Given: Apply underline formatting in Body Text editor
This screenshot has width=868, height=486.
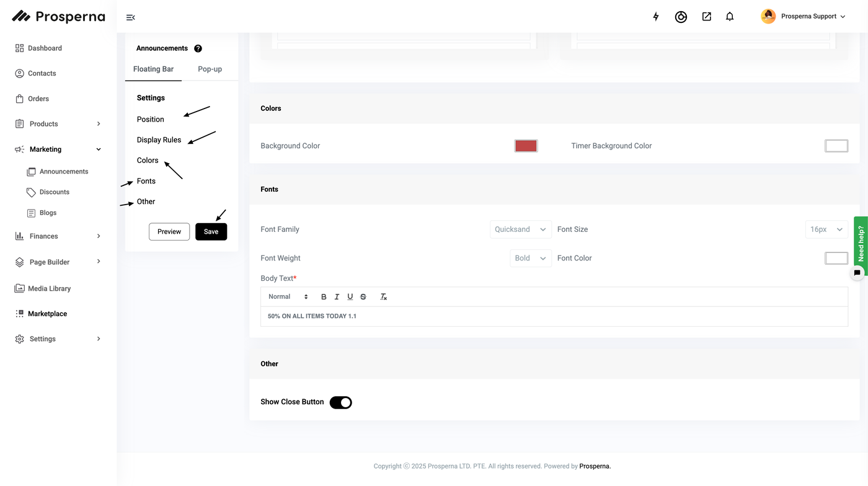Looking at the screenshot, I should pyautogui.click(x=350, y=297).
